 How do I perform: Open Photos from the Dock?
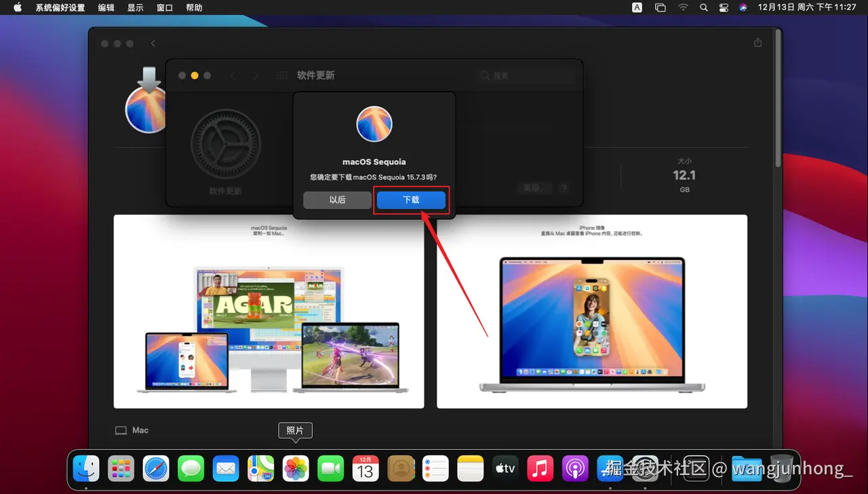coord(296,468)
